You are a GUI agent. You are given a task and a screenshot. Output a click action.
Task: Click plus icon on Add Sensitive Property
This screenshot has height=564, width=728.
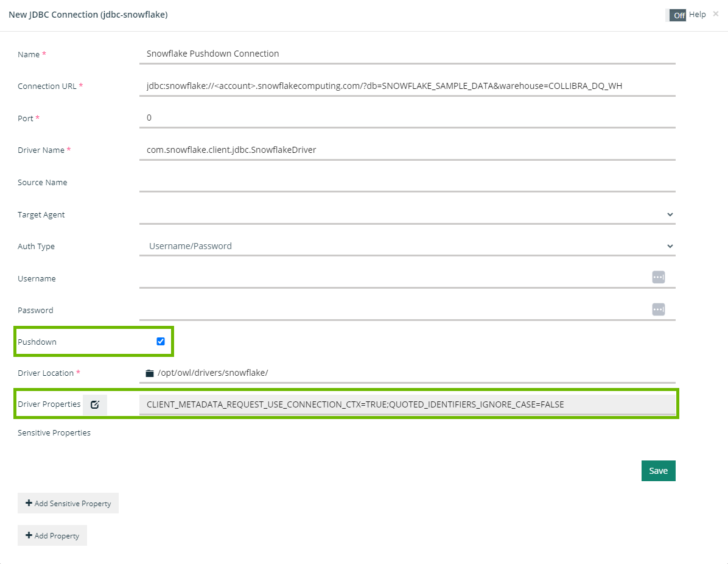tap(29, 503)
